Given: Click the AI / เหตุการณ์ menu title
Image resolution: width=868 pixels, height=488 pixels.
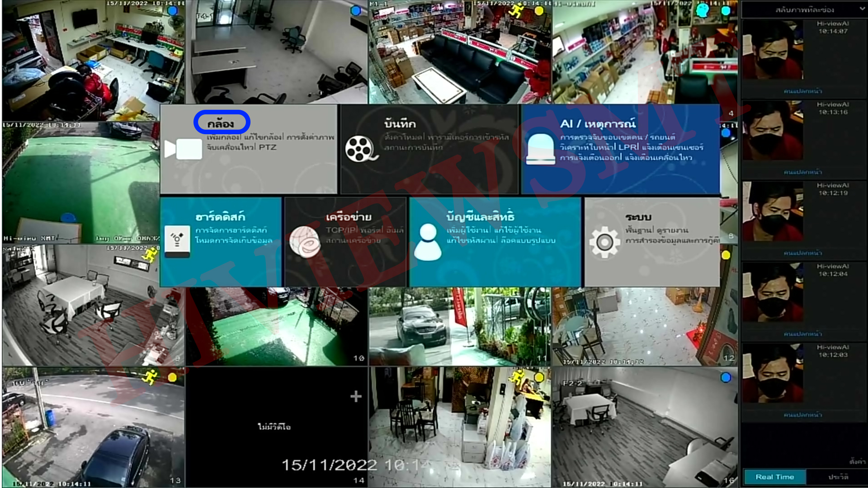Looking at the screenshot, I should pyautogui.click(x=597, y=123).
